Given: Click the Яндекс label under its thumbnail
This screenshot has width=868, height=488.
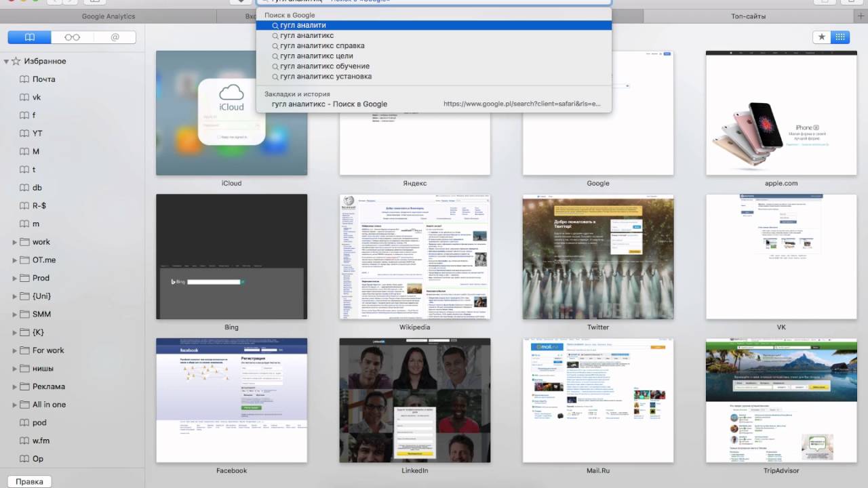Looking at the screenshot, I should pos(414,183).
